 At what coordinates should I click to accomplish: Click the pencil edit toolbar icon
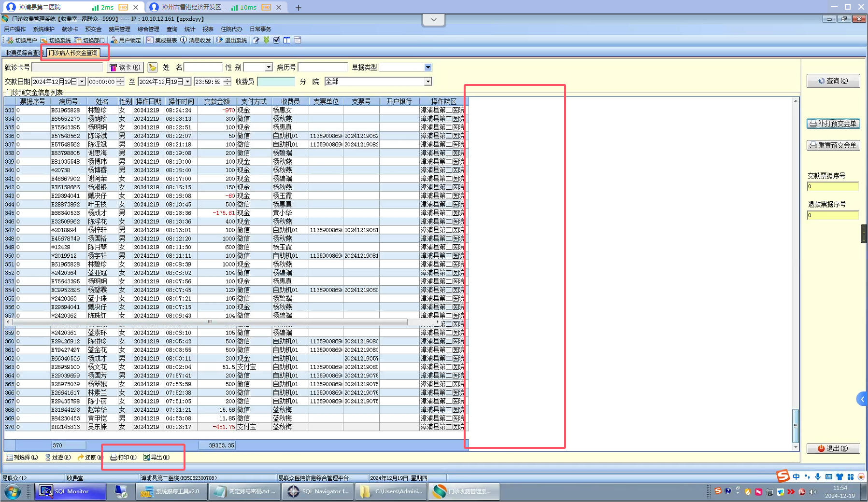coord(256,40)
